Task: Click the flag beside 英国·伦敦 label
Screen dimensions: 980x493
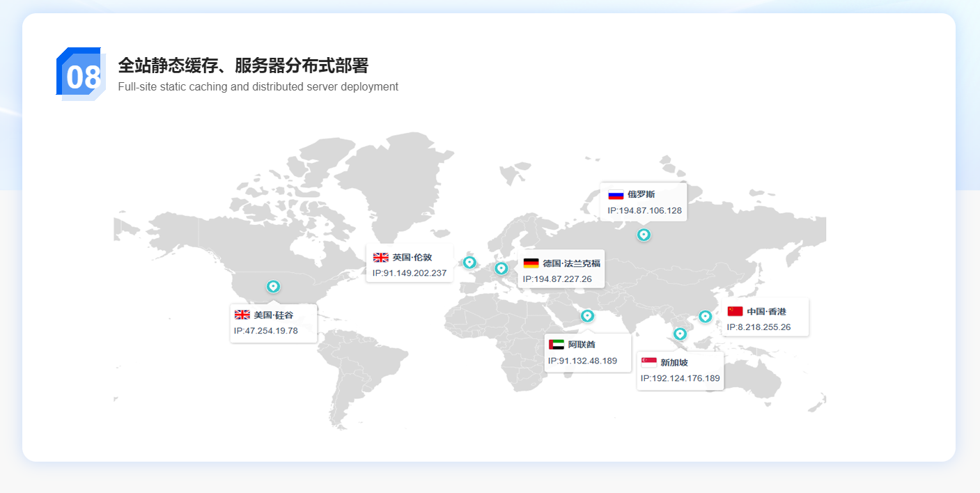Action: (380, 258)
